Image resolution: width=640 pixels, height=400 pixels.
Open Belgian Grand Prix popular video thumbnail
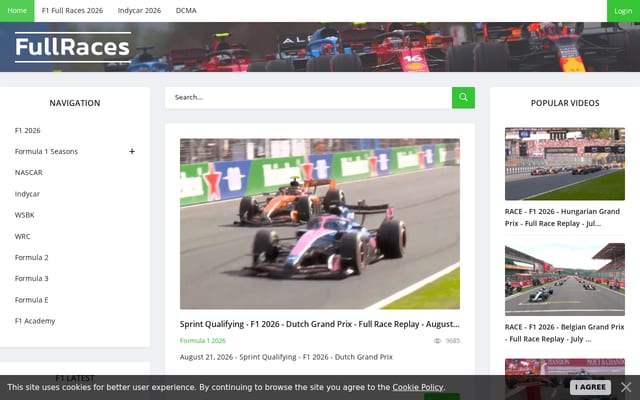[564, 279]
